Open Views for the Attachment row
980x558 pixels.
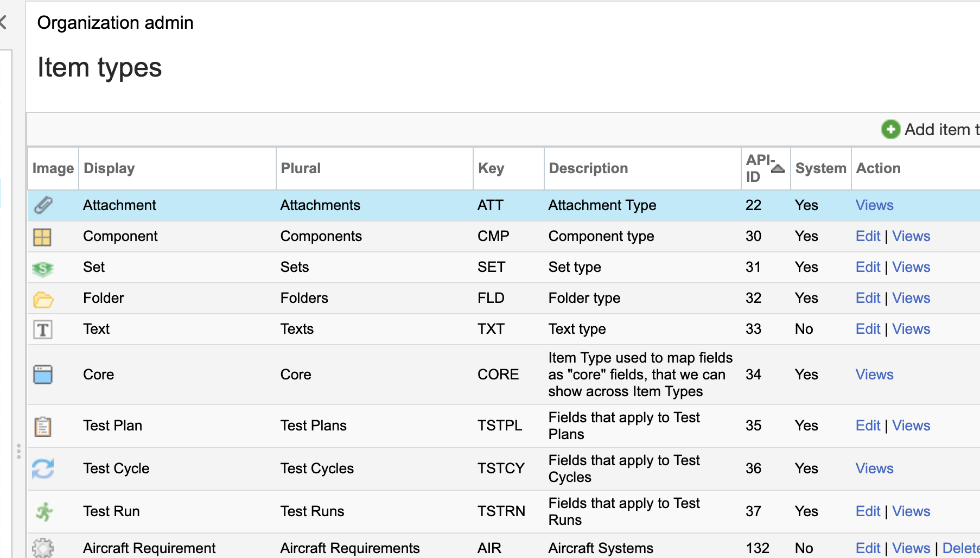click(874, 205)
